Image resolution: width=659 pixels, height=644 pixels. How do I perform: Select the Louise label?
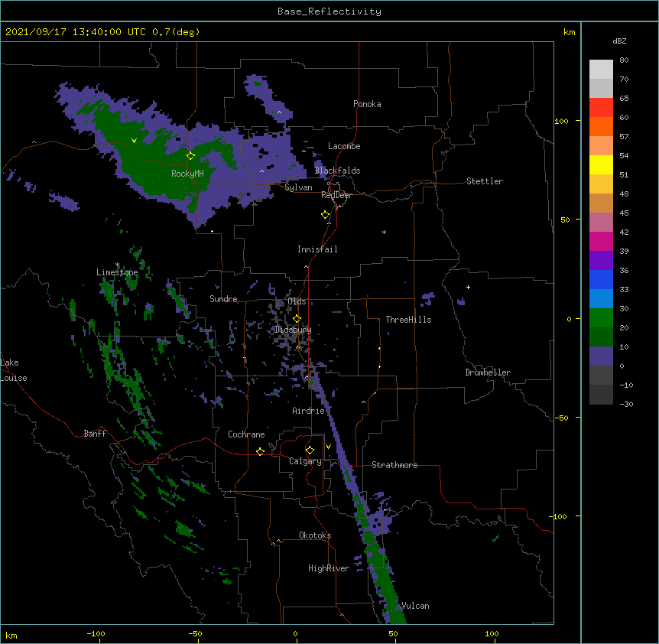[x=14, y=378]
